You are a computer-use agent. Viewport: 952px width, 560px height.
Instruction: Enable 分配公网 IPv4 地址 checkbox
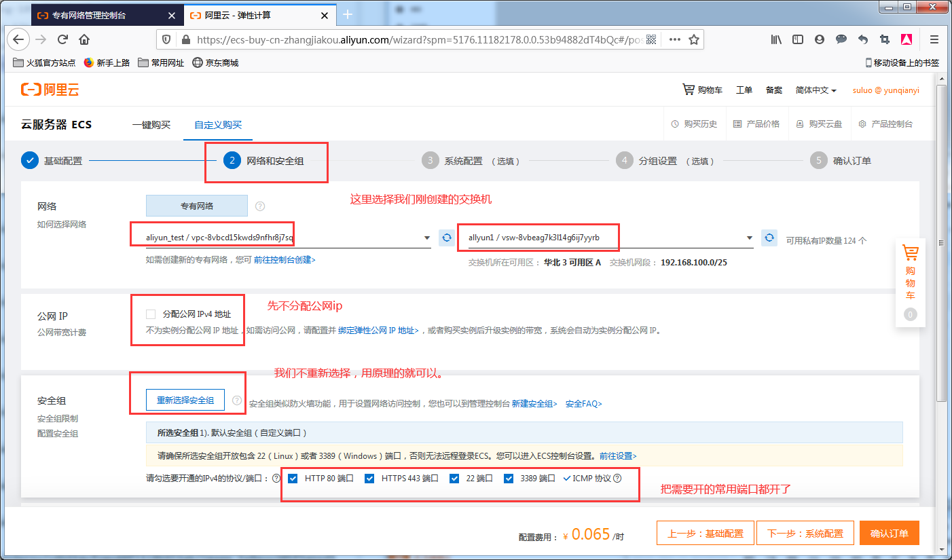coord(151,314)
